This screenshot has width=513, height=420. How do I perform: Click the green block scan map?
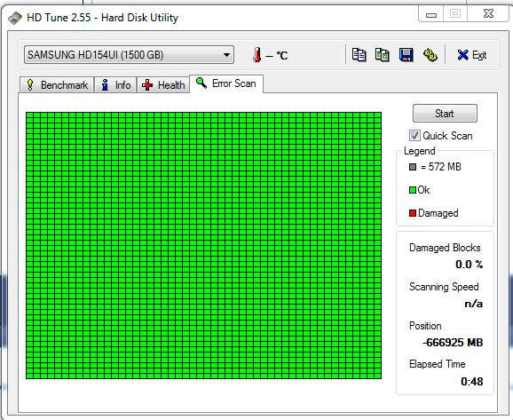[203, 246]
